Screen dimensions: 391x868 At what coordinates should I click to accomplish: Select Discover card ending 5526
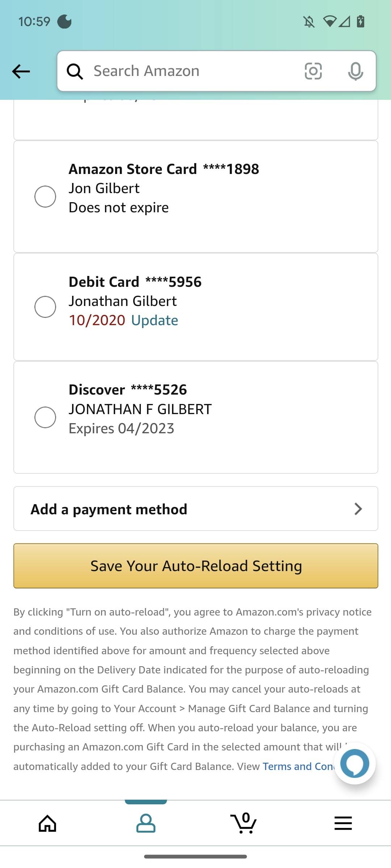click(45, 417)
